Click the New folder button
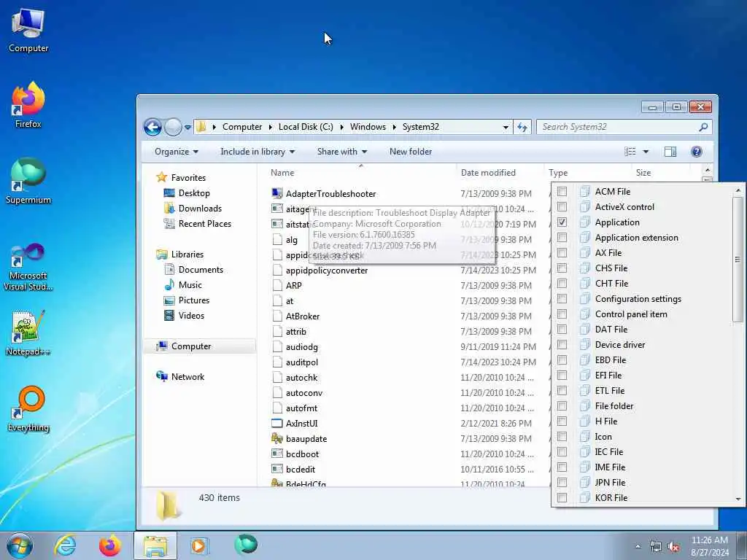Image resolution: width=747 pixels, height=560 pixels. (x=411, y=152)
